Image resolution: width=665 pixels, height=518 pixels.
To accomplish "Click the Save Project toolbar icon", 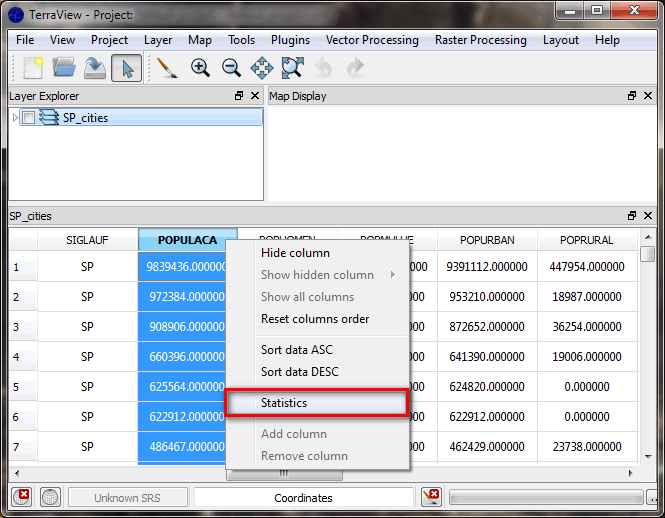I will (x=94, y=68).
